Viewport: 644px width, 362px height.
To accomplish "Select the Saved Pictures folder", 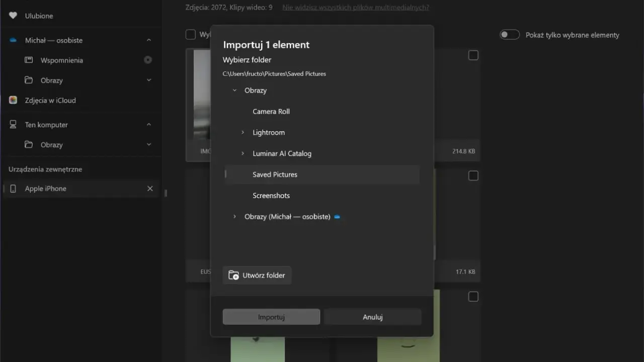I will pyautogui.click(x=322, y=174).
